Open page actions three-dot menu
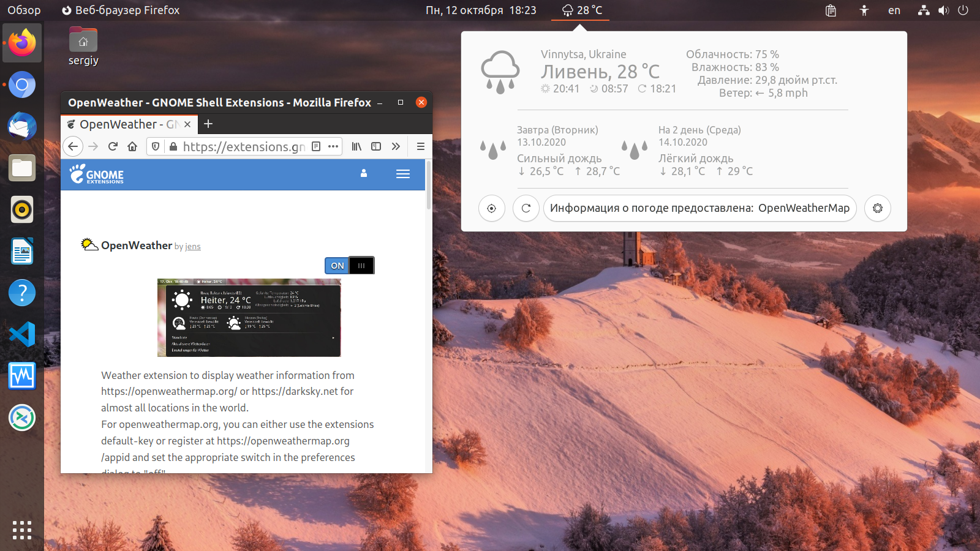Screen dimensions: 980x551 (x=333, y=146)
